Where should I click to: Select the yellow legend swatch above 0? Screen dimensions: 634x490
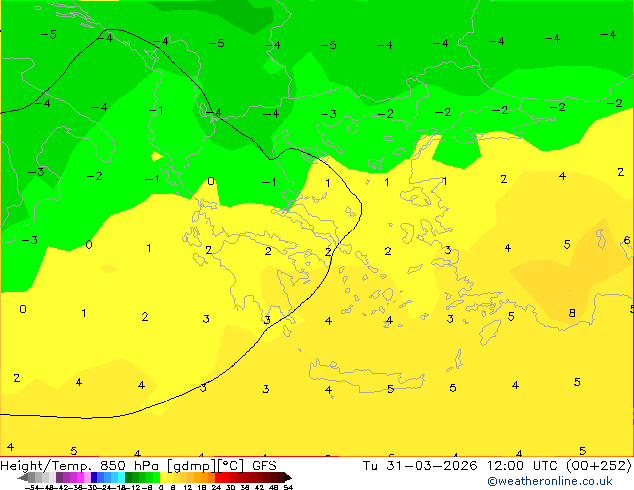coord(164,477)
